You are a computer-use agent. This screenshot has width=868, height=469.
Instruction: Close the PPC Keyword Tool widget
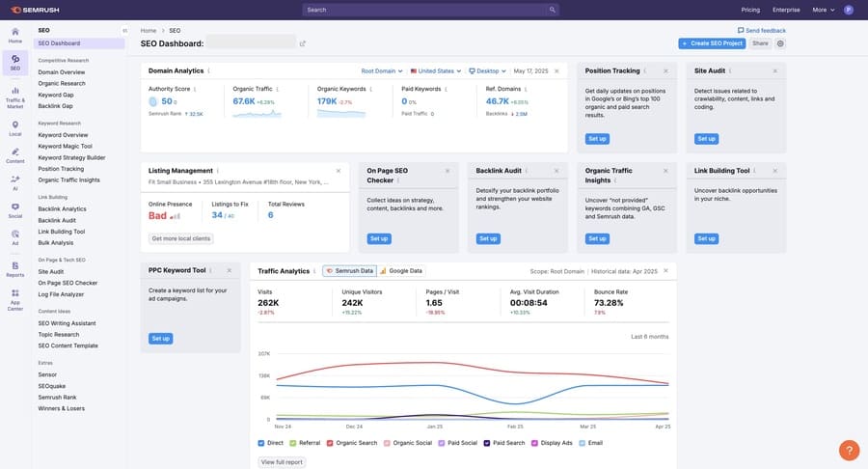(230, 270)
